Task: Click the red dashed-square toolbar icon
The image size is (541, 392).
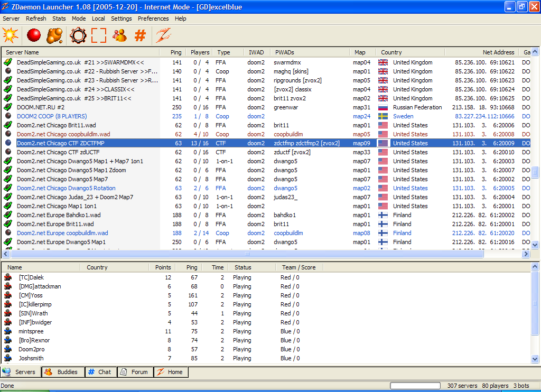Action: (x=99, y=35)
